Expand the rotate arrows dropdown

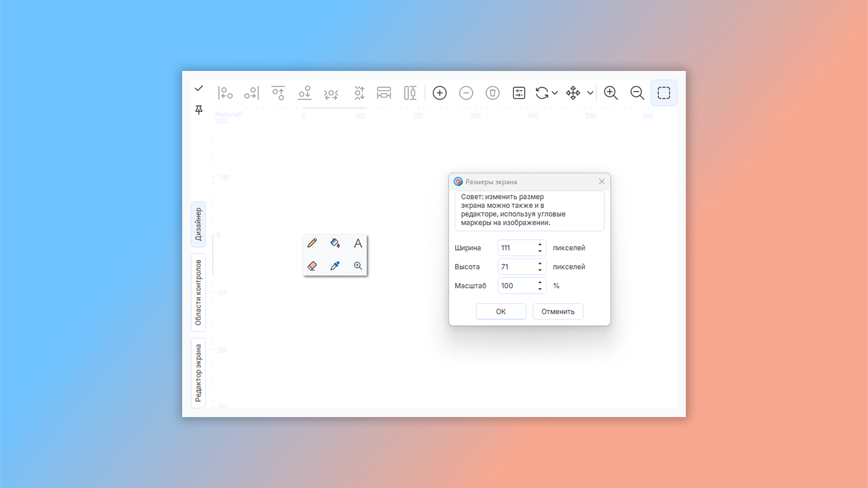pyautogui.click(x=555, y=93)
